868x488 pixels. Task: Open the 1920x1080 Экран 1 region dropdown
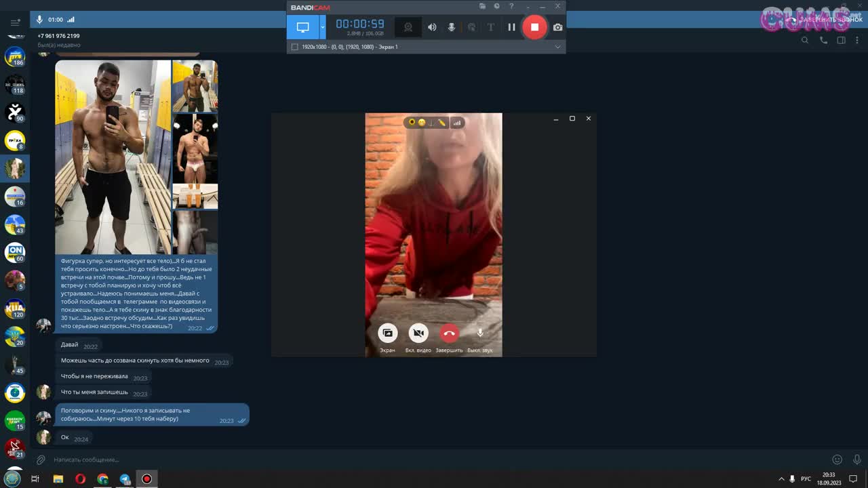pos(557,46)
